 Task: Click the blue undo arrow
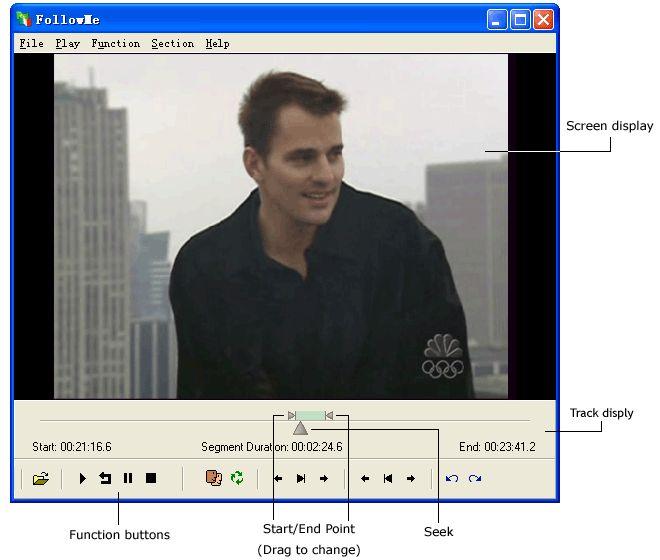(452, 479)
